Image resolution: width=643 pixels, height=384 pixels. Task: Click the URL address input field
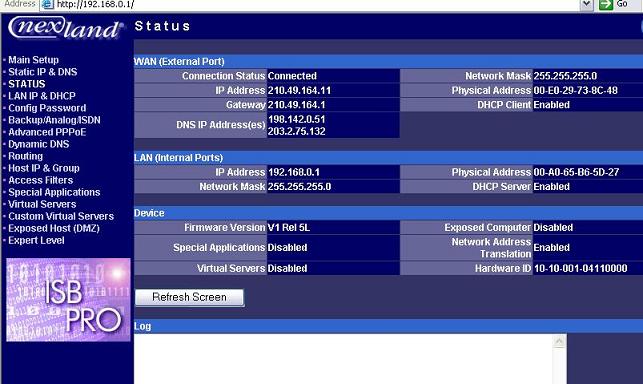(x=316, y=5)
